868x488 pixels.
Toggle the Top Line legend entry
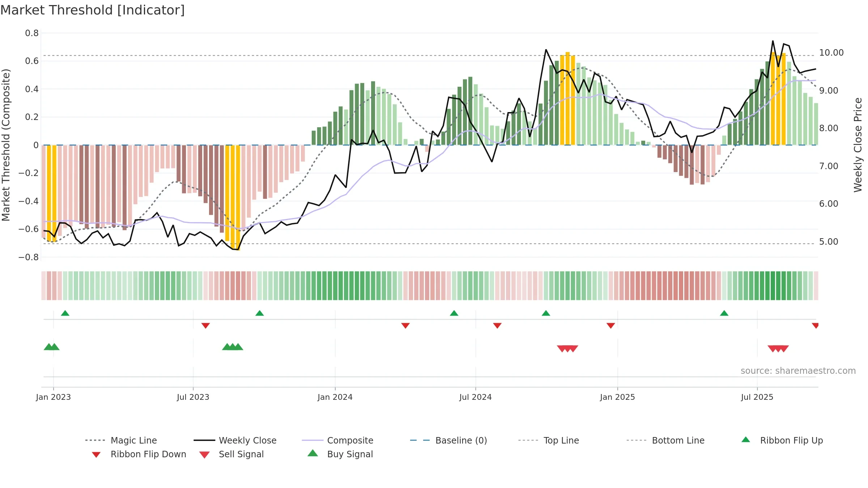[x=548, y=440]
